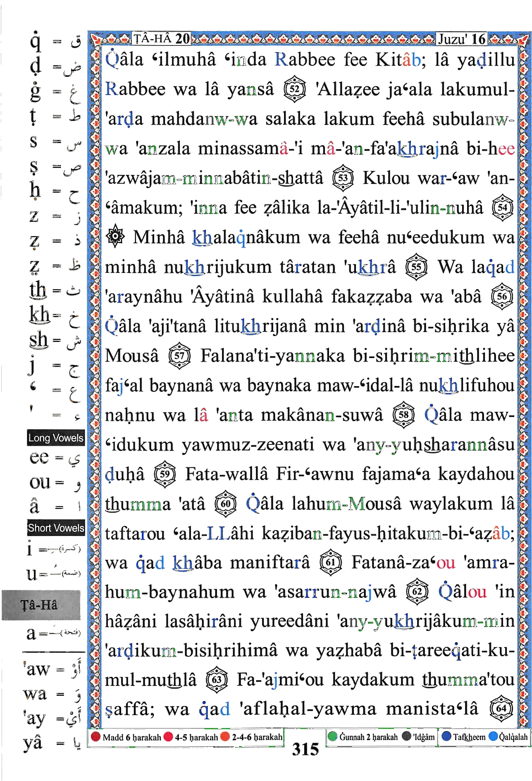
Task: Click the ṬÂ-HÂ 20 surah header
Action: [x=162, y=38]
